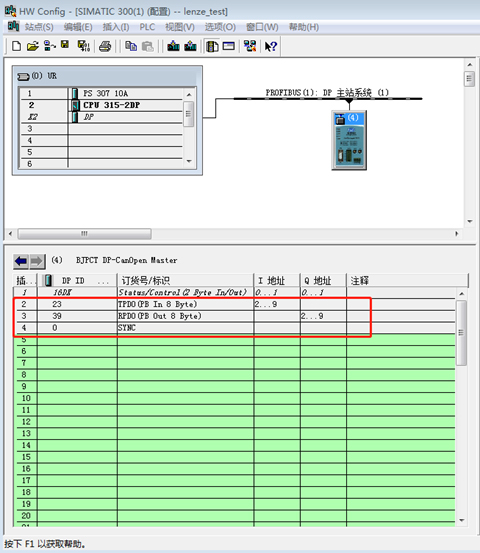Click the I 地址 column header

point(277,280)
